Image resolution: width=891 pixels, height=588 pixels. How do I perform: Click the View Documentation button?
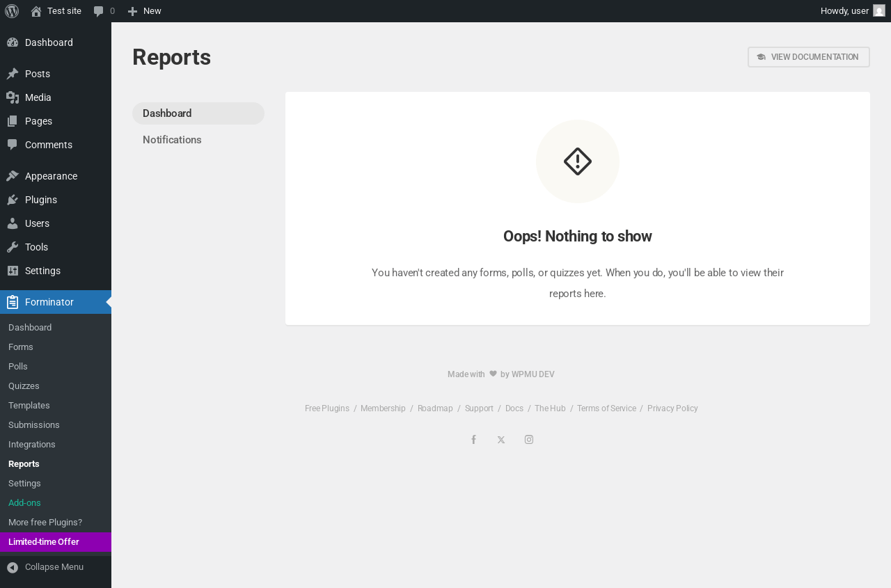click(x=809, y=57)
